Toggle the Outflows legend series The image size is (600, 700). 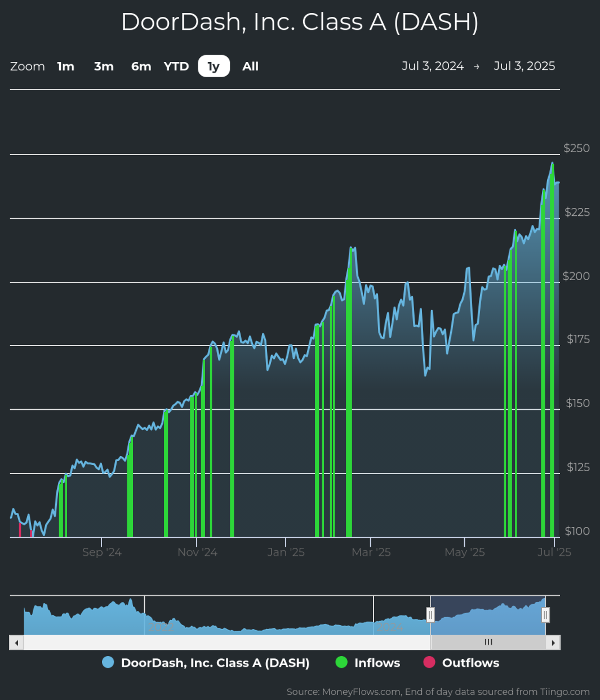(461, 663)
